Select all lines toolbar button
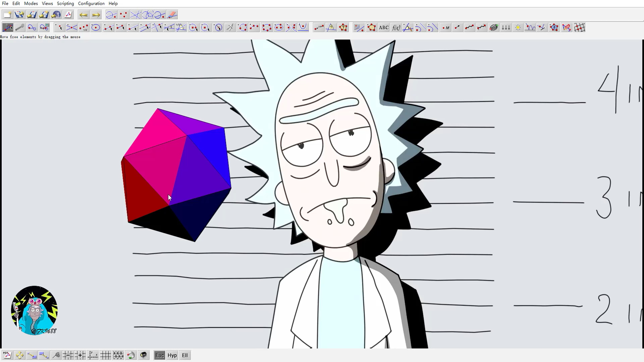This screenshot has width=644, height=362. 136,15
